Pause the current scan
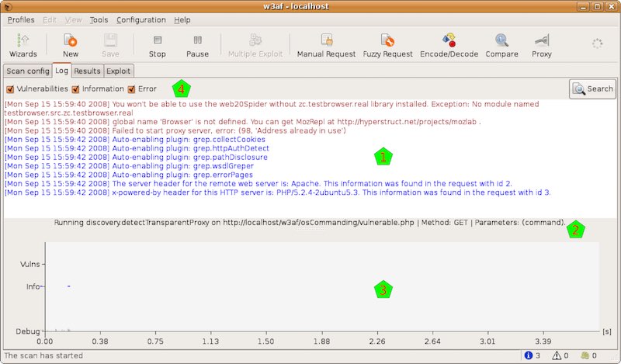The height and width of the screenshot is (364, 621). coord(197,45)
